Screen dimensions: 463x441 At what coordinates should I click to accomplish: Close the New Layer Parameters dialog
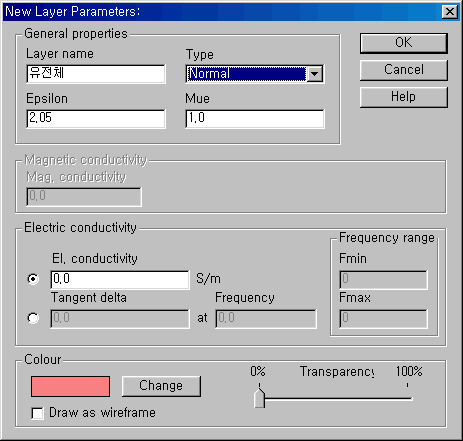coord(450,12)
